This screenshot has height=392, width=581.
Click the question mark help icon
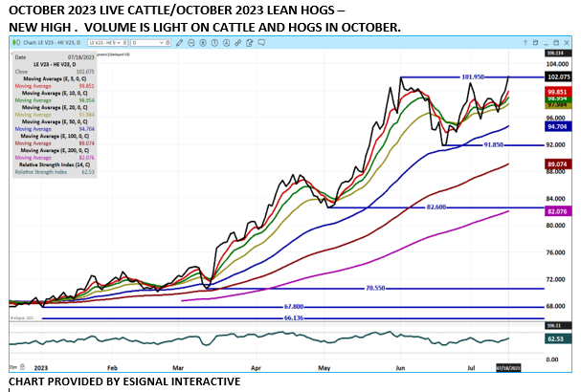pyautogui.click(x=527, y=45)
